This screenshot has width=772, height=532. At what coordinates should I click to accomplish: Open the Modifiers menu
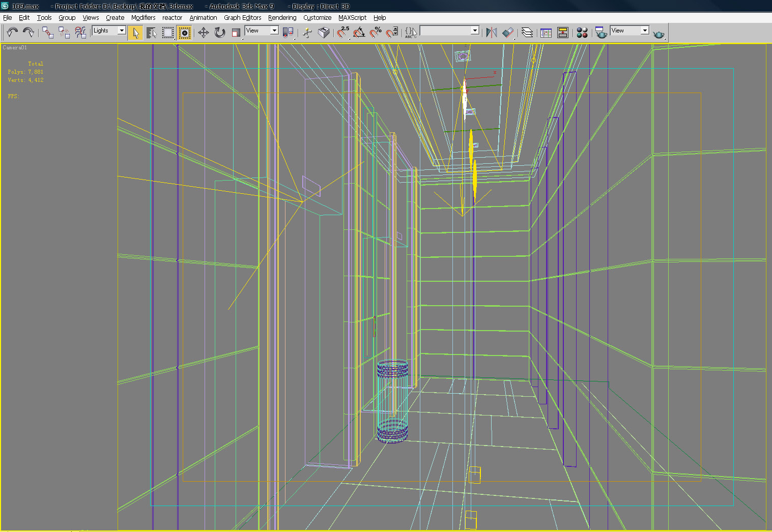pyautogui.click(x=143, y=17)
